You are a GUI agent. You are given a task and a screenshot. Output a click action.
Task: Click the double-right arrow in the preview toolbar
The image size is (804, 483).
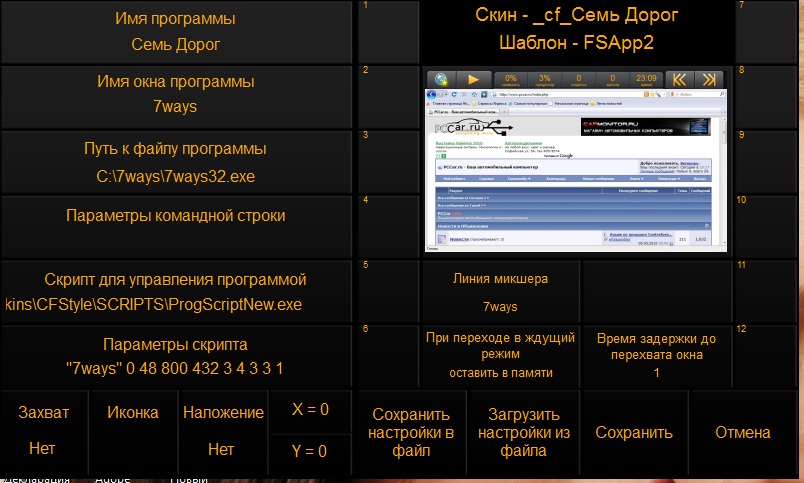pyautogui.click(x=708, y=79)
